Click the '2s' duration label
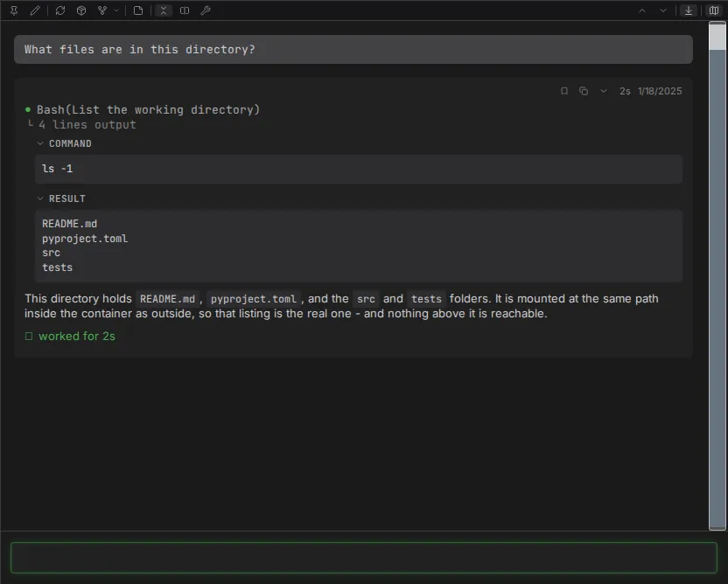Viewport: 728px width, 584px height. click(625, 91)
